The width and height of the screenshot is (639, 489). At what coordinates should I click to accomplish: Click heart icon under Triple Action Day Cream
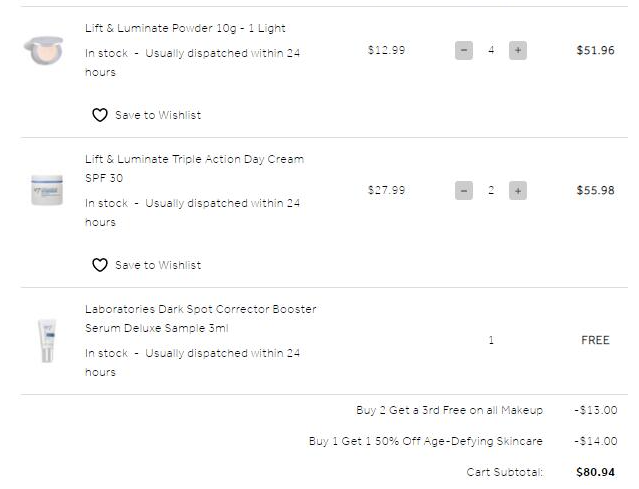click(x=100, y=265)
